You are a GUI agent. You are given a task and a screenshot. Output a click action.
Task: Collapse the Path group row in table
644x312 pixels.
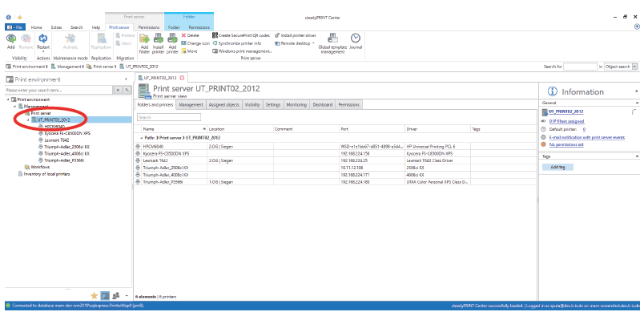(x=141, y=138)
